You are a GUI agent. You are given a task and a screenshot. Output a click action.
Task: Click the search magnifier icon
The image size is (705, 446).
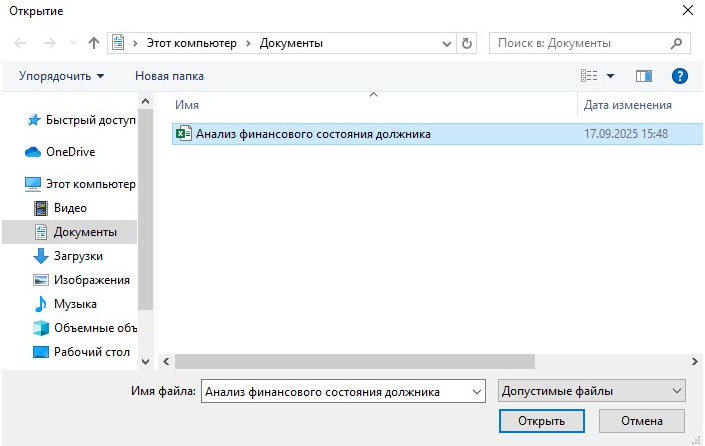[x=677, y=44]
